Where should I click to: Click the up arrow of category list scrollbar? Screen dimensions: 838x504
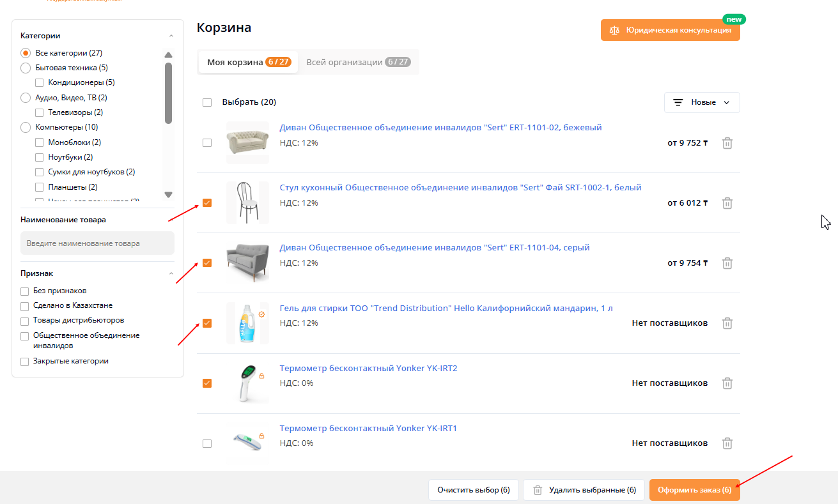tap(168, 55)
